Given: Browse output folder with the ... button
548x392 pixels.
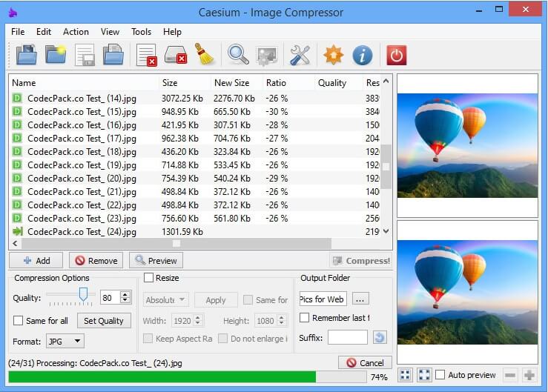Looking at the screenshot, I should pyautogui.click(x=360, y=299).
